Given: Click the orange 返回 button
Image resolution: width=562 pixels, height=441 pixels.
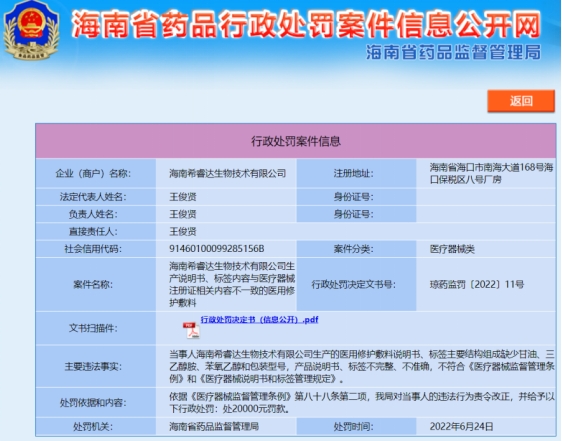Looking at the screenshot, I should (521, 101).
